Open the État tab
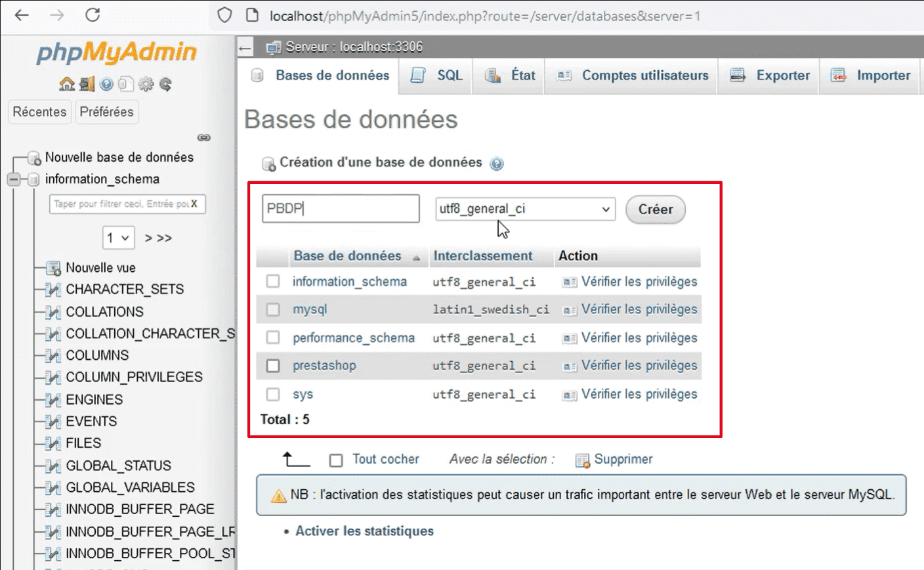Image resolution: width=924 pixels, height=570 pixels. pyautogui.click(x=510, y=76)
